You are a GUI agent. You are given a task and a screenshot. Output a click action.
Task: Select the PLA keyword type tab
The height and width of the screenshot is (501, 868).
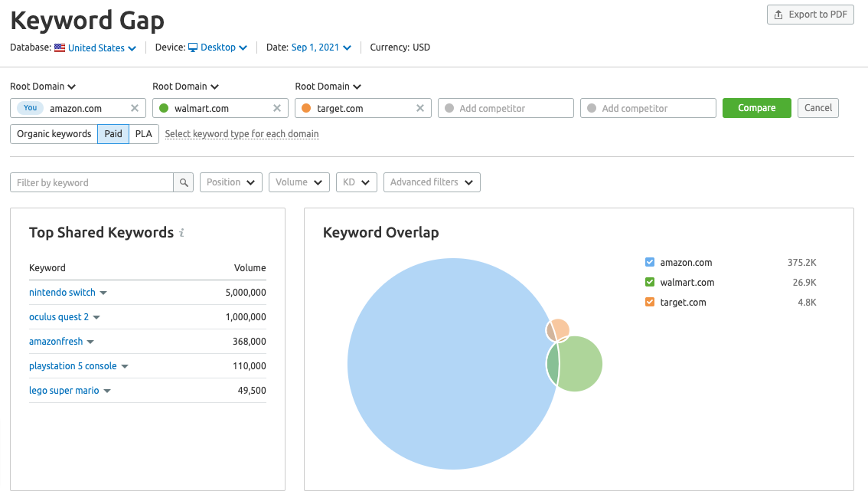click(144, 134)
